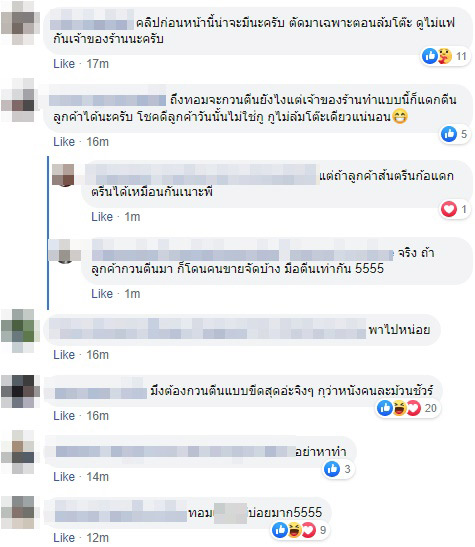Open reactions with count 11
475x547 pixels.
445,56
